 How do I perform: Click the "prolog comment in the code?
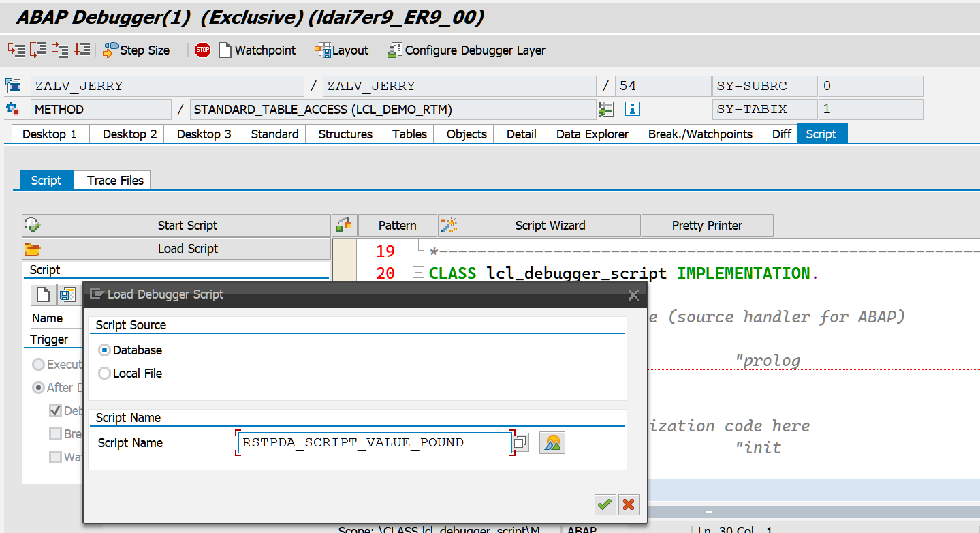[x=768, y=361]
